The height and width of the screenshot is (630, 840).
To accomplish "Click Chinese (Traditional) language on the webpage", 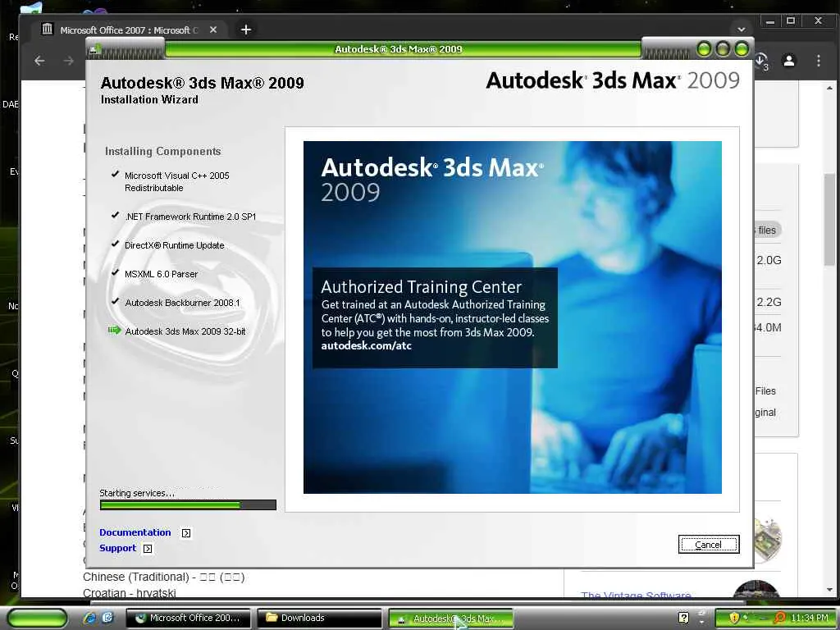I will click(163, 577).
